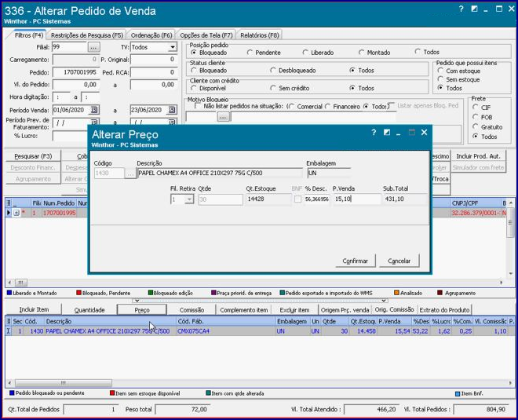This screenshot has height=420, width=518.
Task: Click CMX075CA4 factory code cell
Action: click(x=193, y=331)
